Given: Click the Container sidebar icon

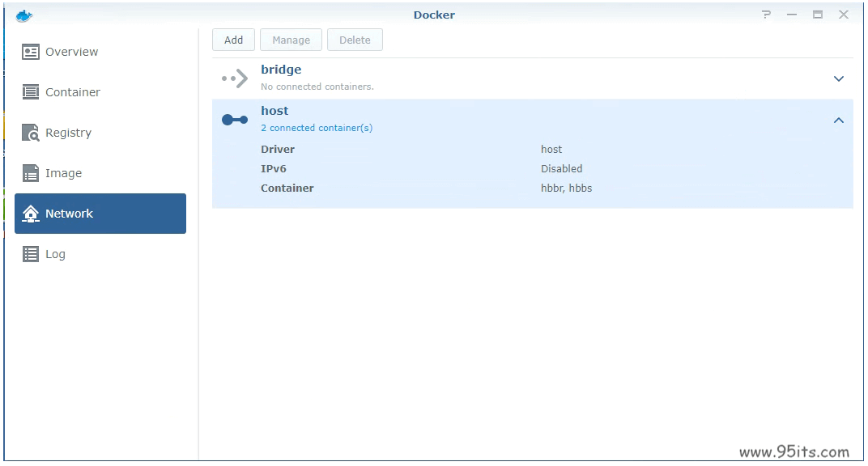Looking at the screenshot, I should click(31, 92).
